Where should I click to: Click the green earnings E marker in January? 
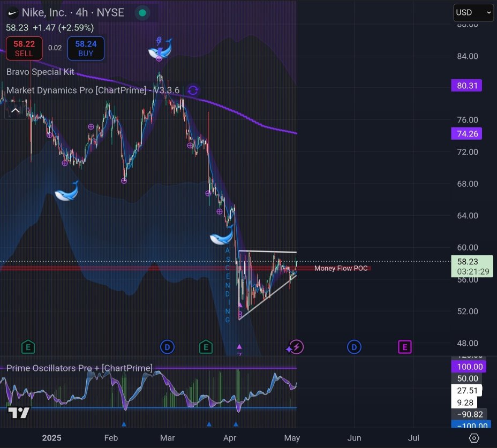[28, 347]
